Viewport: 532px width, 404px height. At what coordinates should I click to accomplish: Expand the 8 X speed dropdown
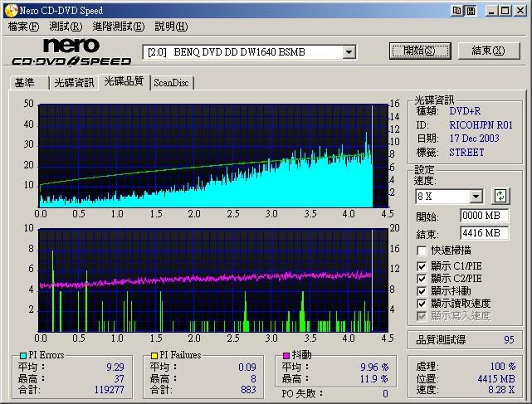(x=476, y=196)
